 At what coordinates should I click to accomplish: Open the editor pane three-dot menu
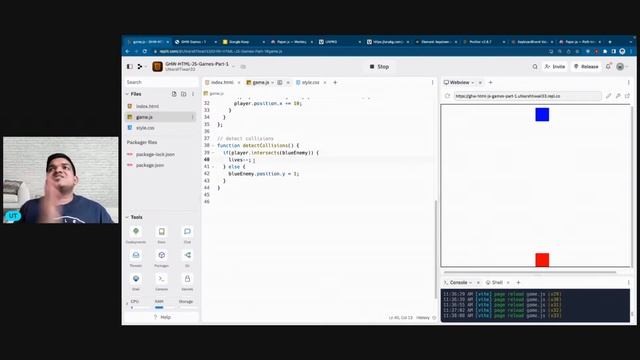[x=433, y=82]
